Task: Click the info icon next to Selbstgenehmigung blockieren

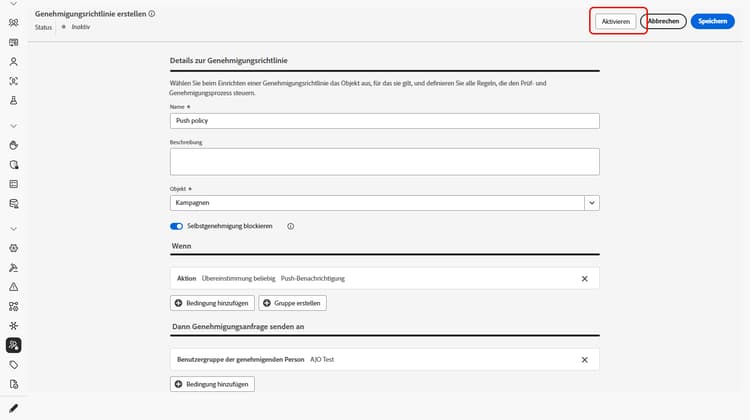Action: pos(290,226)
